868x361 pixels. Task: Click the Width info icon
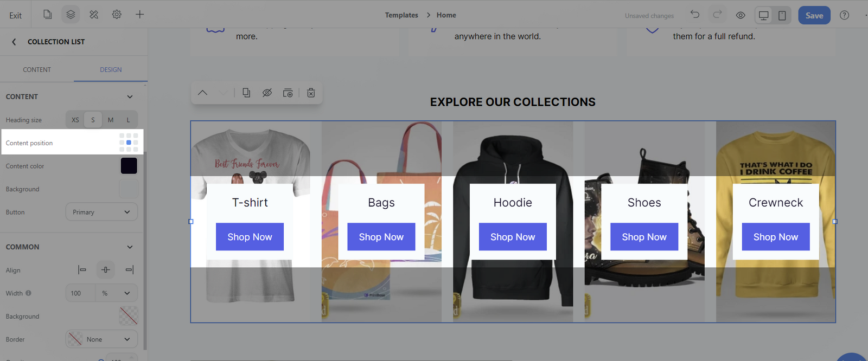(28, 293)
